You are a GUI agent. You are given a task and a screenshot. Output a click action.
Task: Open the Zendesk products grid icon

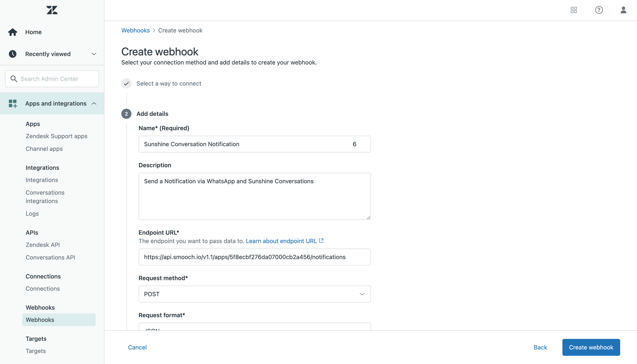click(x=574, y=10)
